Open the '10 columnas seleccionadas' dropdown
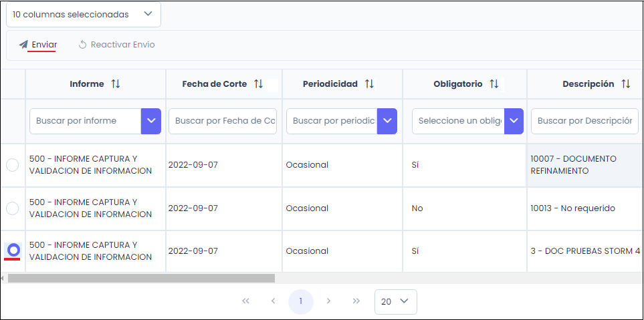The image size is (644, 320). pos(84,14)
